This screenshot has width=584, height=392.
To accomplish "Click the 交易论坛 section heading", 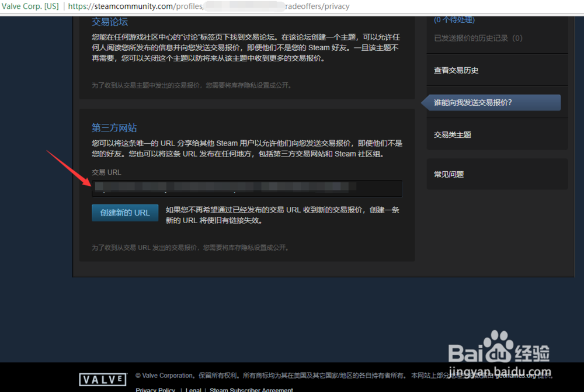I will click(x=109, y=22).
